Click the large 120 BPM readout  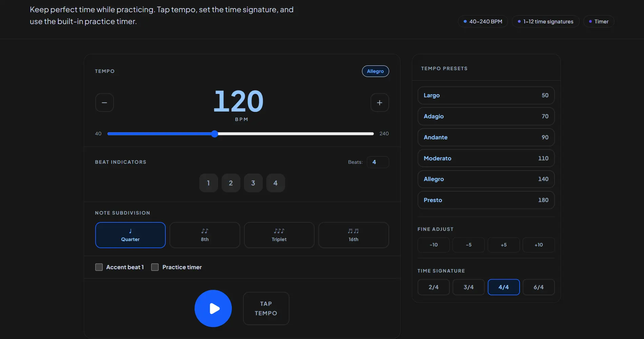238,101
